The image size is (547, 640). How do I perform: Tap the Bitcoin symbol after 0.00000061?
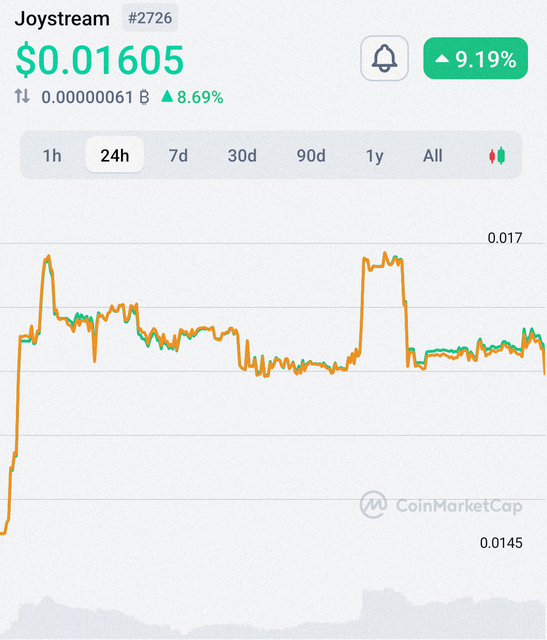coord(144,98)
